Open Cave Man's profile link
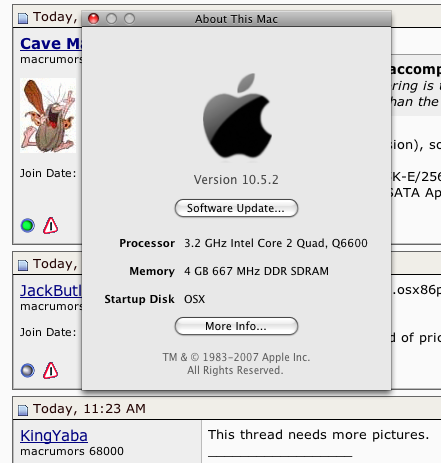441x463 pixels. click(x=51, y=44)
